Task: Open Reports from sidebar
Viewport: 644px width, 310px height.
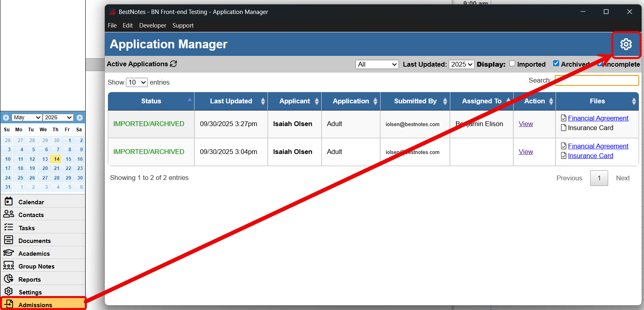Action: coord(43,279)
